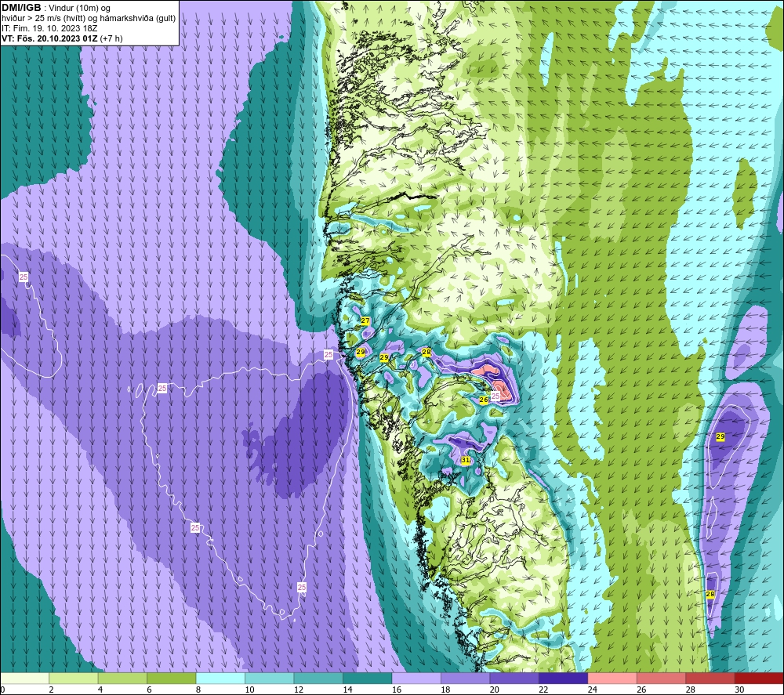Select the 10–12 m/s turquoise legend swatch
This screenshot has height=695, width=784.
pos(270,678)
